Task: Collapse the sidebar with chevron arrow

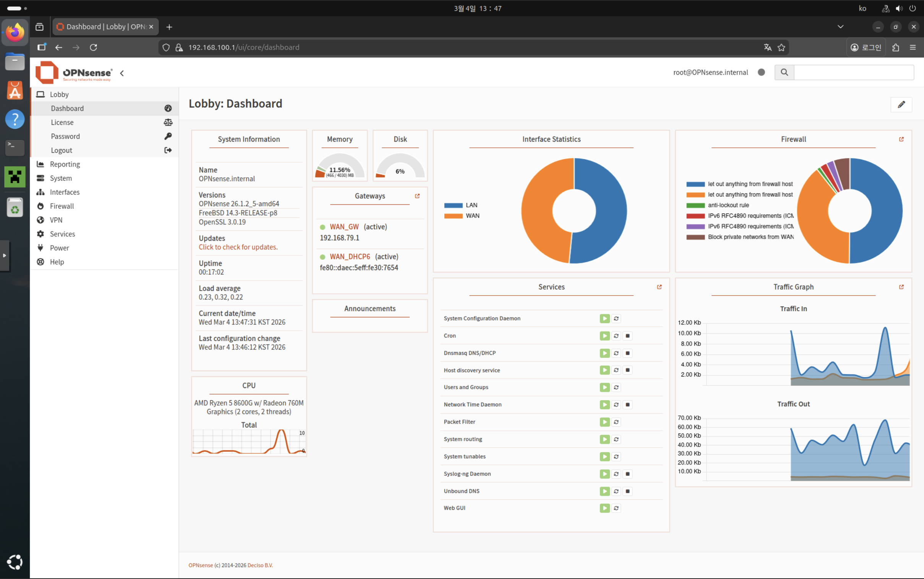Action: coord(122,73)
